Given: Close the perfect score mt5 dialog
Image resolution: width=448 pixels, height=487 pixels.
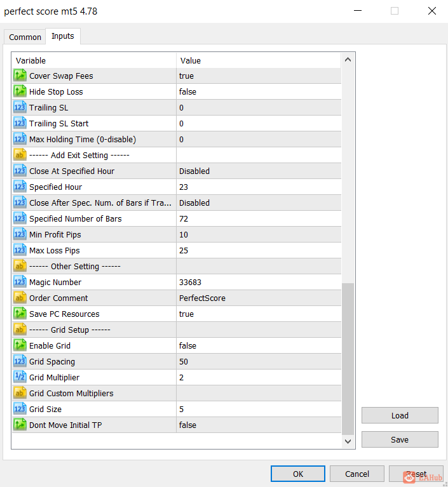Looking at the screenshot, I should 432,11.
